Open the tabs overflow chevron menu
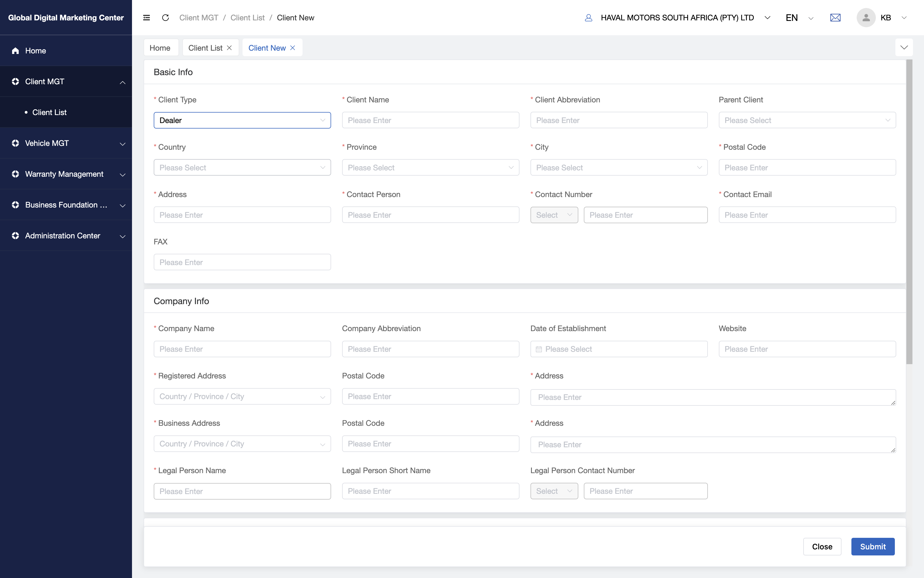 click(904, 47)
